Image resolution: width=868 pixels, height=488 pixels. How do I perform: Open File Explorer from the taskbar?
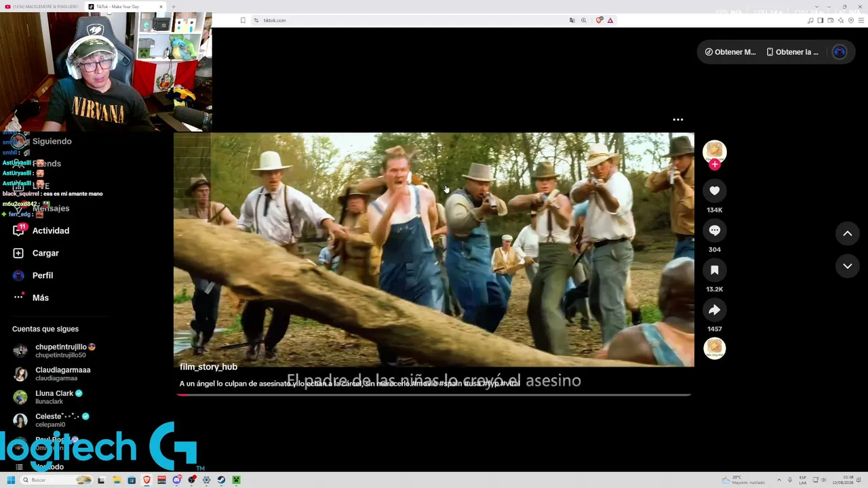pos(117,480)
